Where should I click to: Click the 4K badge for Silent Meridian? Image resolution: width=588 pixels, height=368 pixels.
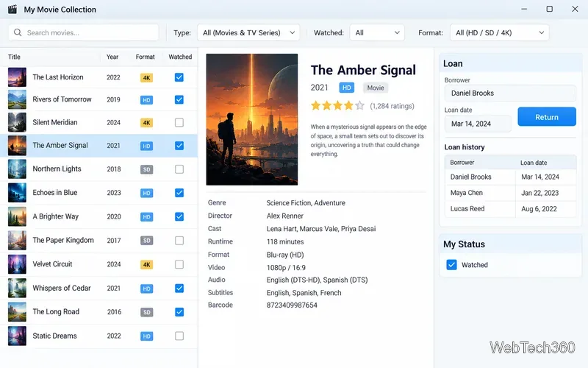point(146,123)
